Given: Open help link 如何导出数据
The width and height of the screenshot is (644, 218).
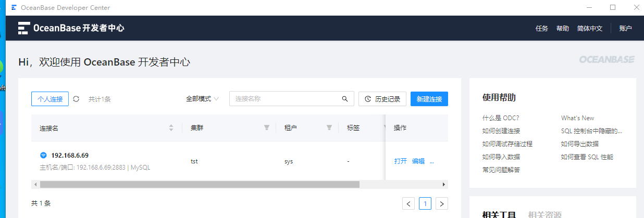Looking at the screenshot, I should (580, 144).
